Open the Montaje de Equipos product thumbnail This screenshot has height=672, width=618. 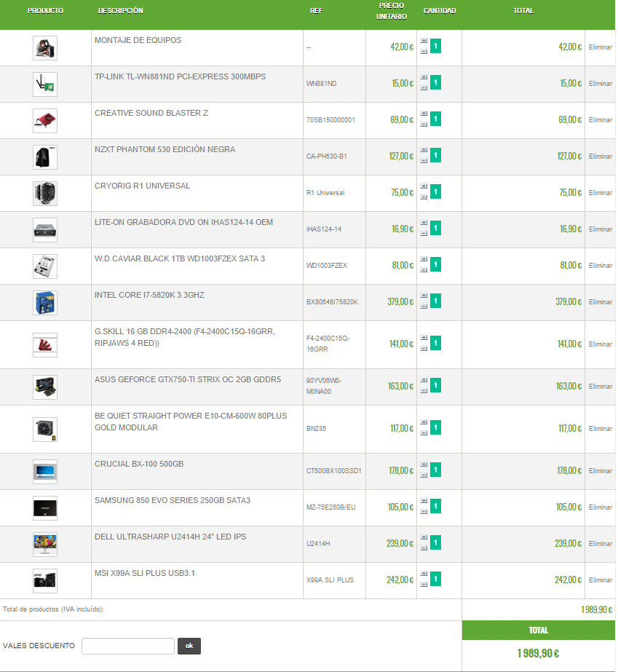(x=45, y=48)
